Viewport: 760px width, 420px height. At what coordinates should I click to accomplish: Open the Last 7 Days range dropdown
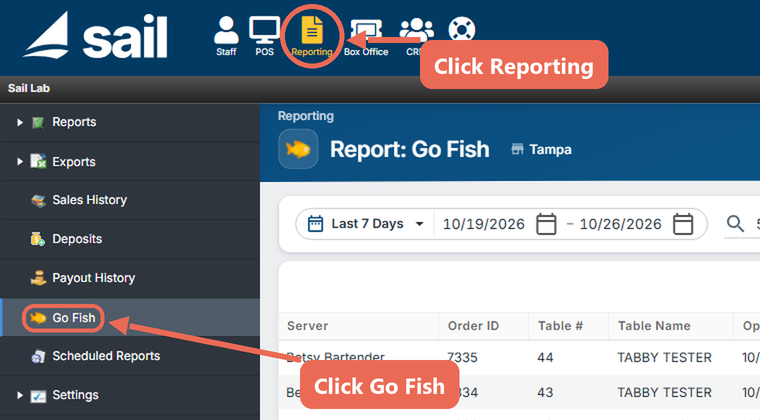click(365, 224)
